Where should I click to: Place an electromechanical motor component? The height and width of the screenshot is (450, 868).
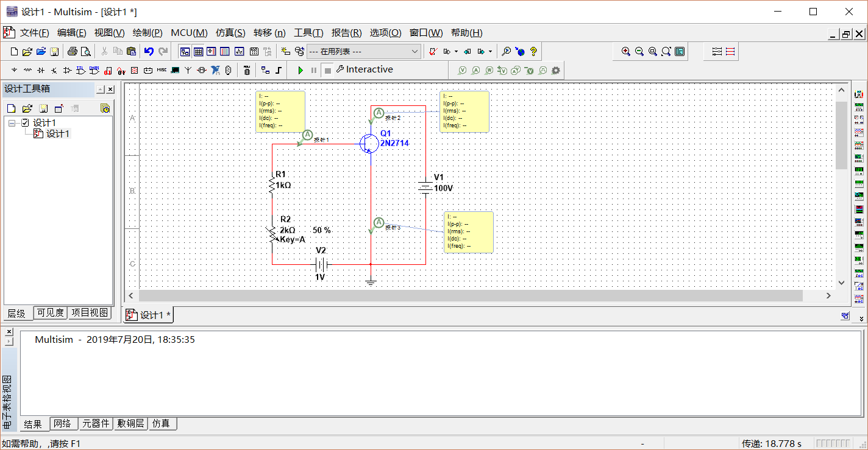click(x=202, y=70)
